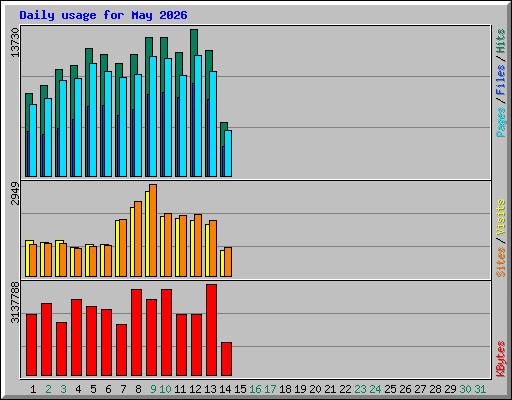Image resolution: width=512 pixels, height=400 pixels.
Task: Click day 19 on the x-axis
Action: point(300,389)
